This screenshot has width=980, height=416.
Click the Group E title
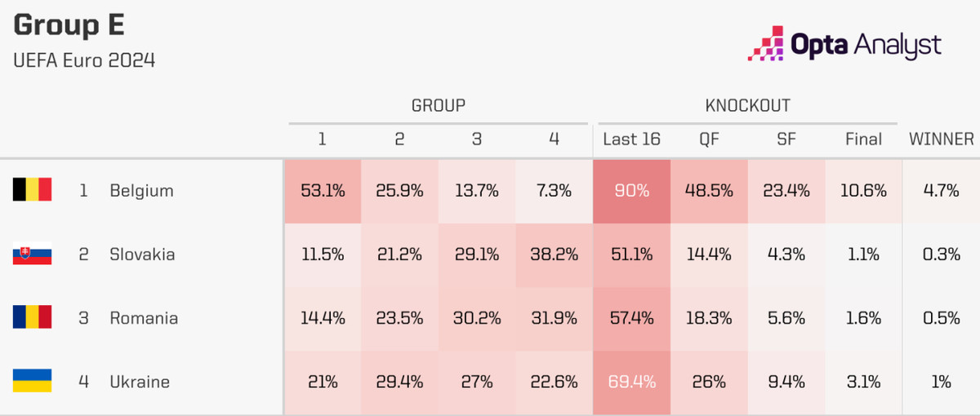pos(69,25)
